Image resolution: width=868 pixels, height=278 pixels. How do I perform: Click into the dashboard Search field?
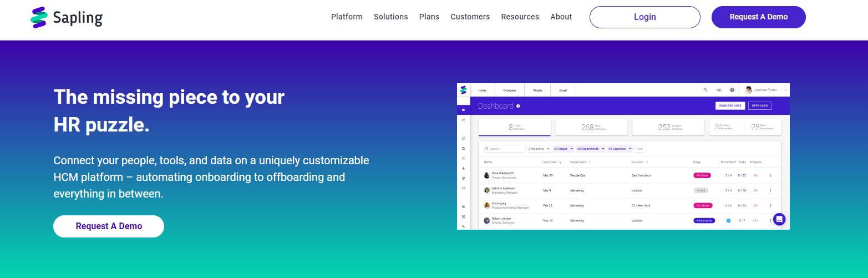pos(504,149)
